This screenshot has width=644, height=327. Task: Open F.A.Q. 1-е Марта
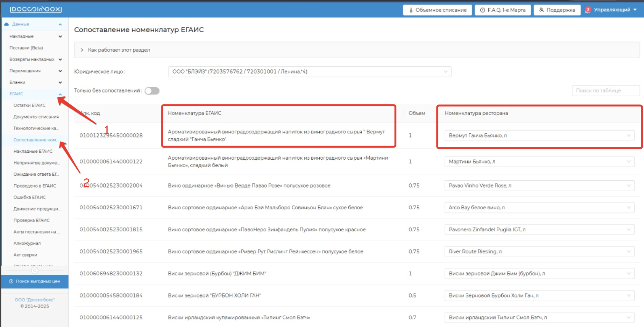(x=502, y=10)
